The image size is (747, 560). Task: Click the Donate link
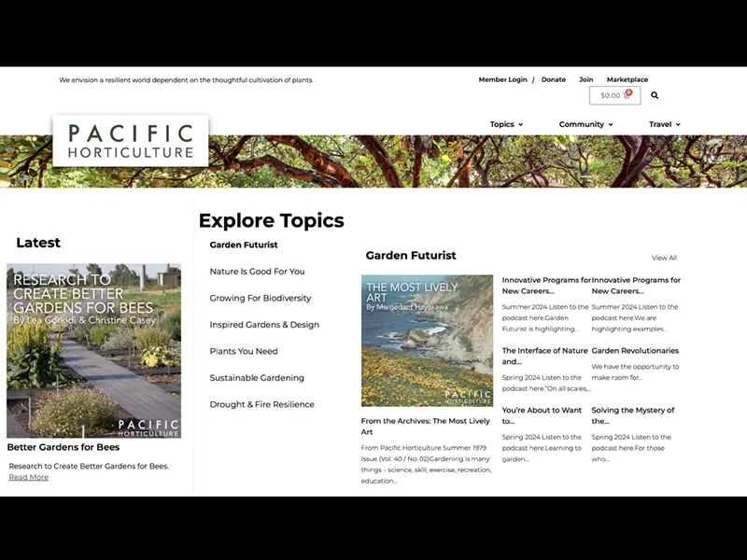(553, 79)
